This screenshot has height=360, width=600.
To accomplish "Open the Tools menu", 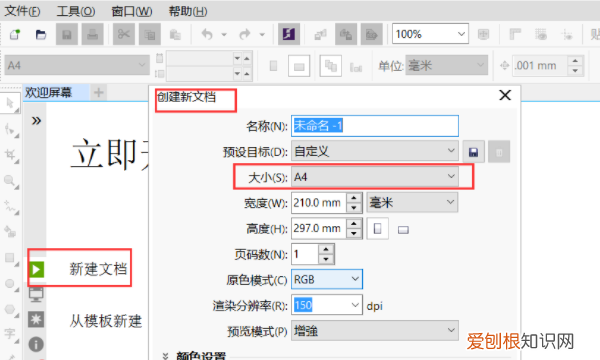I will point(76,11).
